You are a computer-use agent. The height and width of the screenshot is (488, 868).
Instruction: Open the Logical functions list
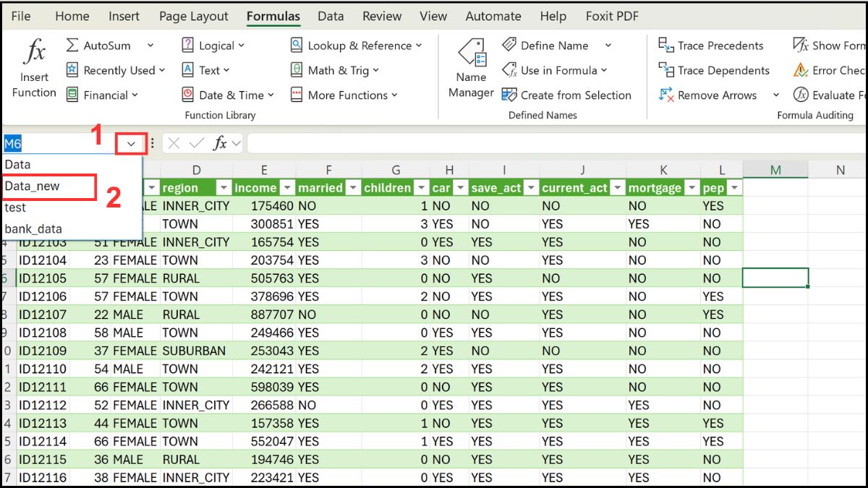click(213, 45)
